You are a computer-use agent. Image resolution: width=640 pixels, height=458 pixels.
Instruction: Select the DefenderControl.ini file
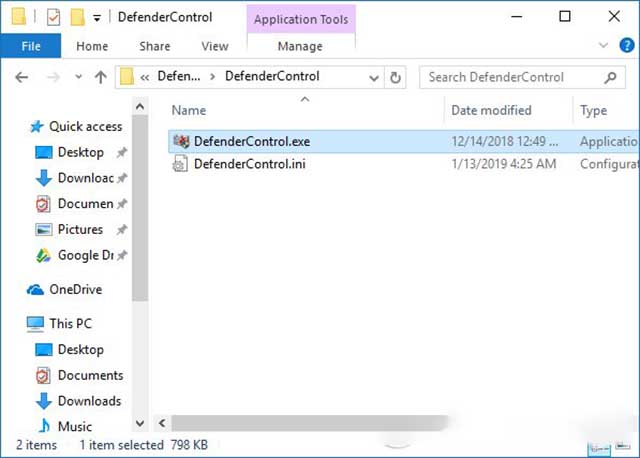point(404,164)
